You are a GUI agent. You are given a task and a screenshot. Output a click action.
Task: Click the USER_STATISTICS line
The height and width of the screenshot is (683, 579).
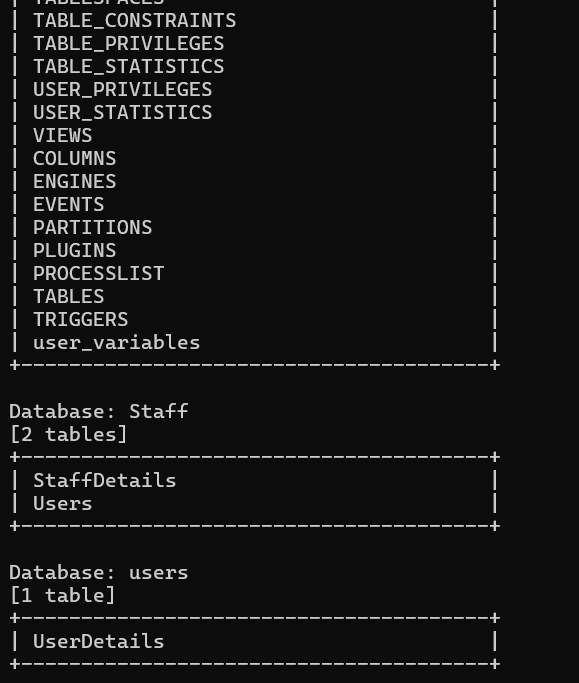click(x=122, y=113)
